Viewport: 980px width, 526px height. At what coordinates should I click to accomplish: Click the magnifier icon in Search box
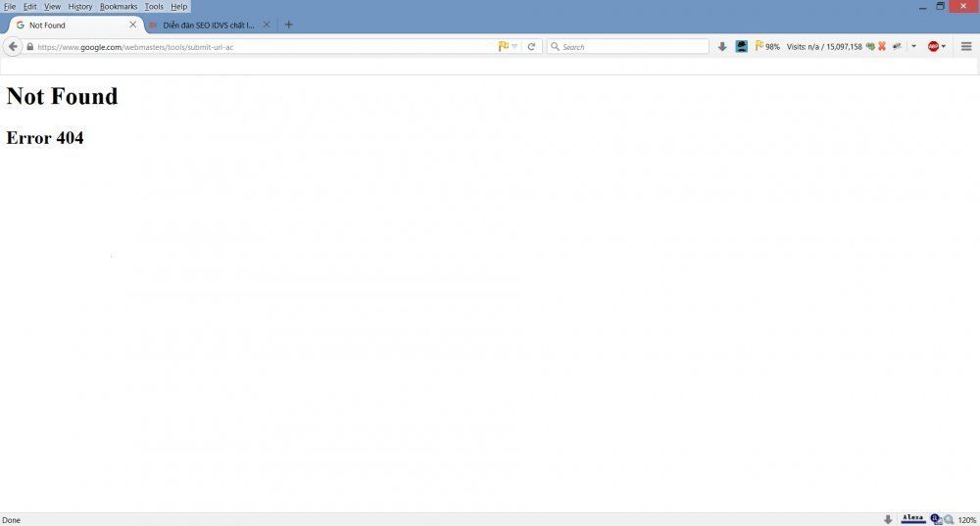[555, 47]
